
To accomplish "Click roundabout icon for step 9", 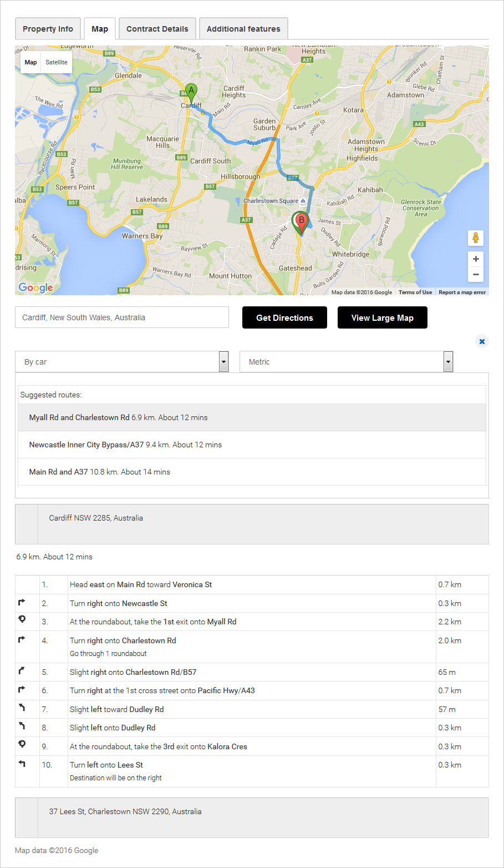I will 22,745.
